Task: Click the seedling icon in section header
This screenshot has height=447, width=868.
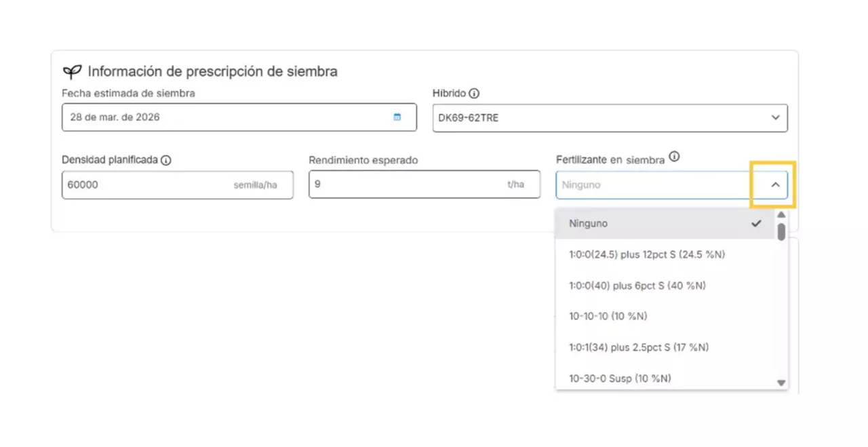Action: 72,72
